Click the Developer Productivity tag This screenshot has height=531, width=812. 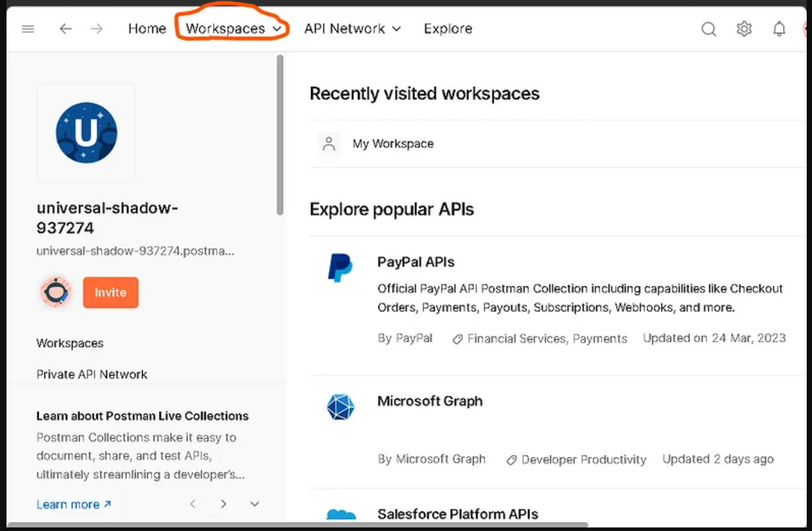click(x=584, y=459)
